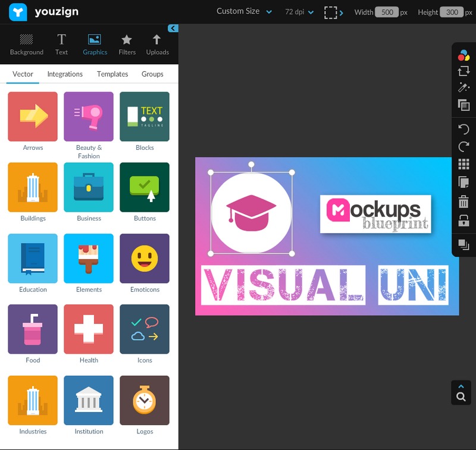Open the Background panel

[x=26, y=45]
